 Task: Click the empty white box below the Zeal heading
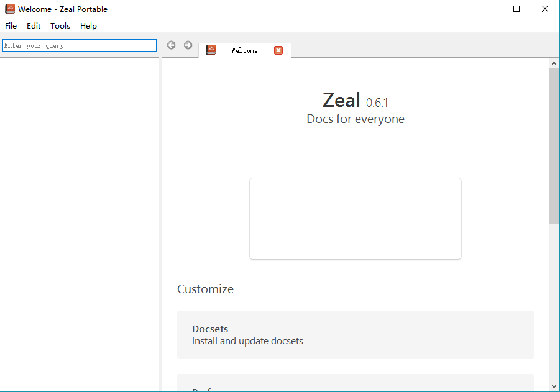pos(356,219)
